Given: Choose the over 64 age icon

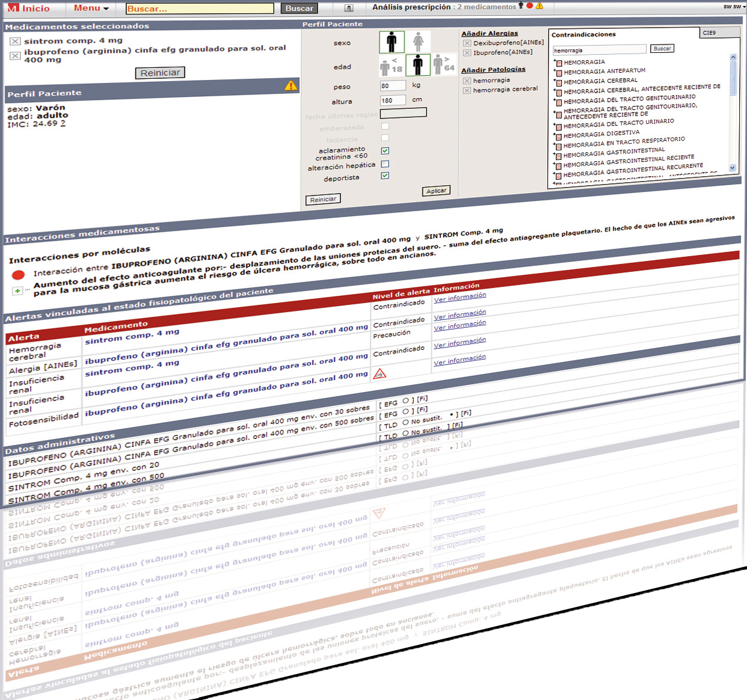Looking at the screenshot, I should coord(443,64).
